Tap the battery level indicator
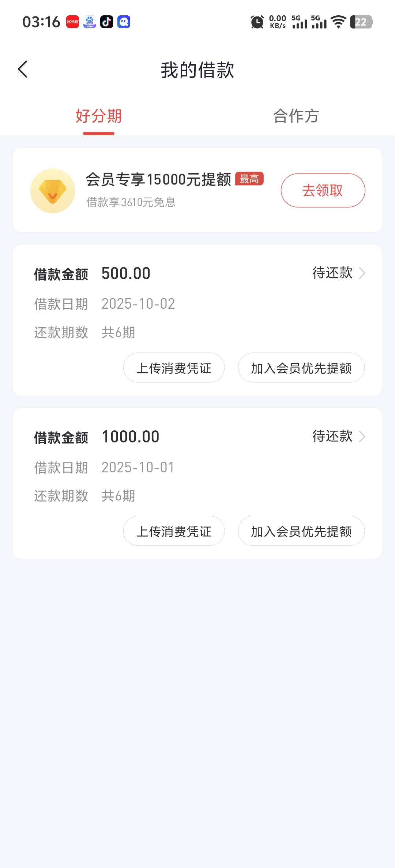395x868 pixels. [x=361, y=22]
